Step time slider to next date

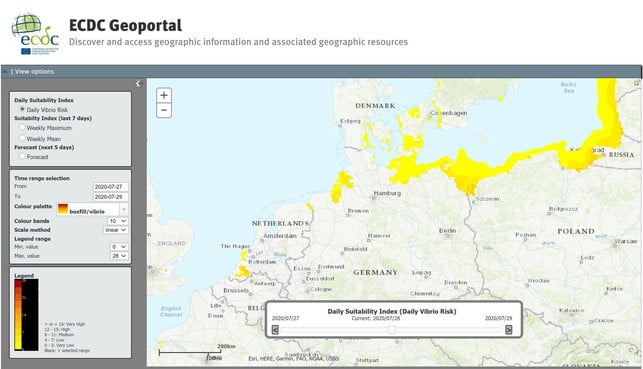tap(508, 330)
